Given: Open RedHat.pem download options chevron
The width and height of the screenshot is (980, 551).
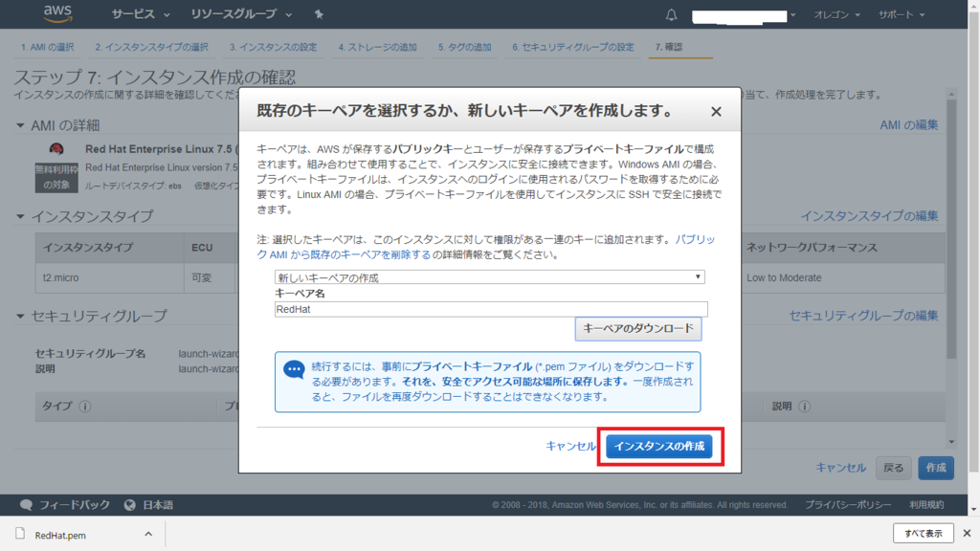Looking at the screenshot, I should (147, 533).
